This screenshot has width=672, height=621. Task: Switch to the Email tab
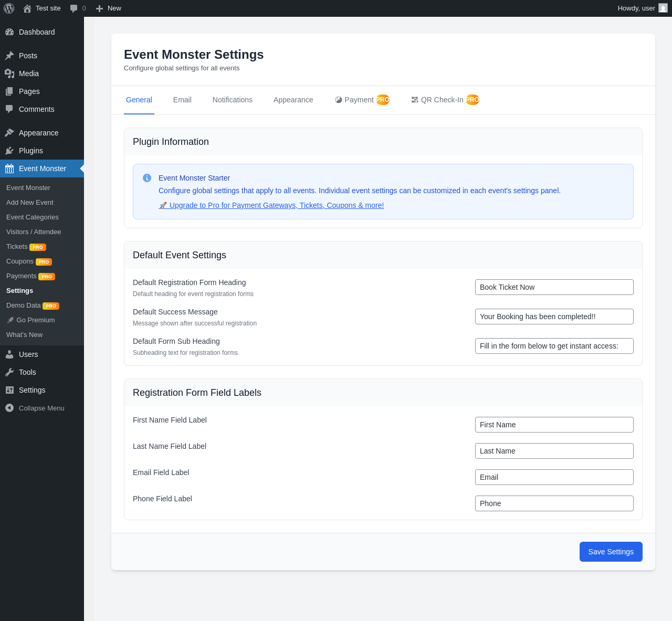[182, 100]
